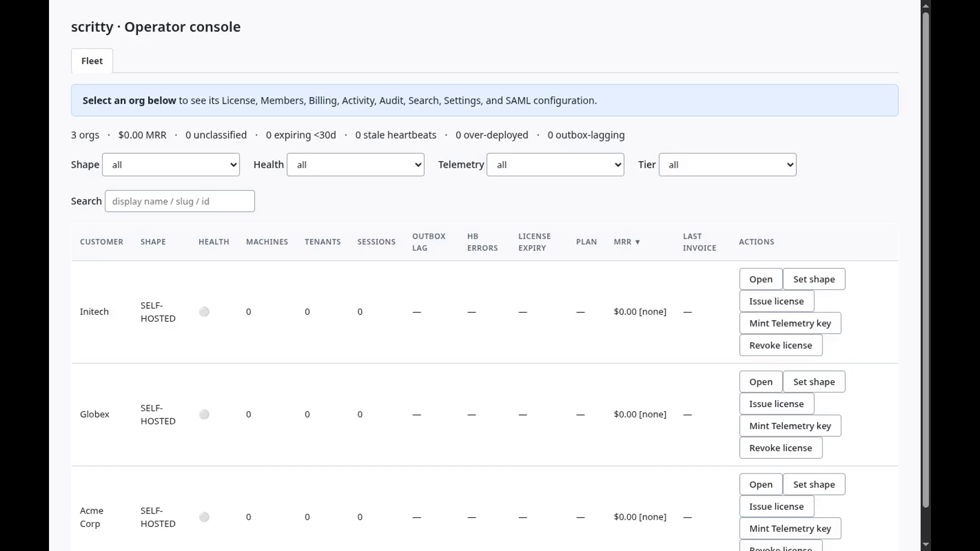Revoke license for Globex
The image size is (980, 551).
pyautogui.click(x=780, y=447)
